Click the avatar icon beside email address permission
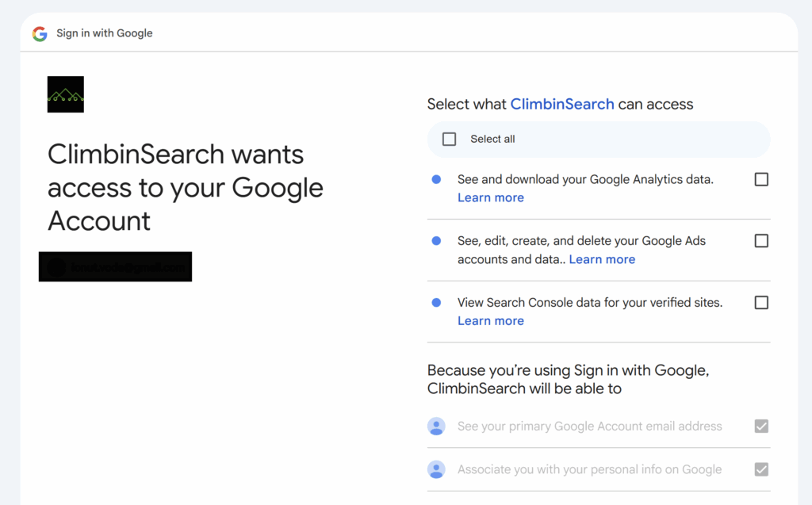Screen dimensions: 812x505 click(436, 426)
